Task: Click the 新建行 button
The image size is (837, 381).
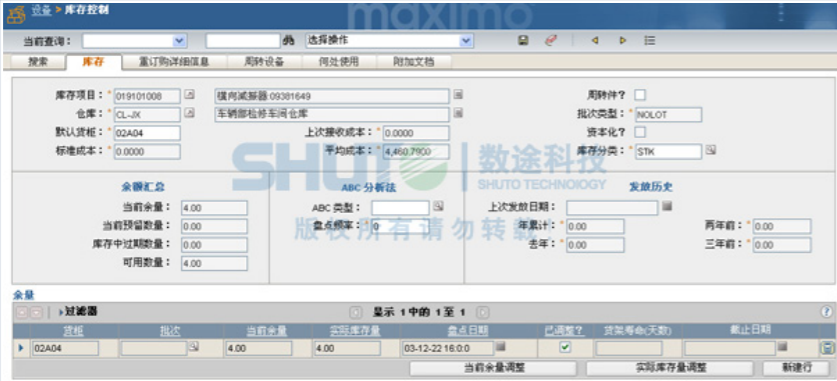Action: [796, 368]
